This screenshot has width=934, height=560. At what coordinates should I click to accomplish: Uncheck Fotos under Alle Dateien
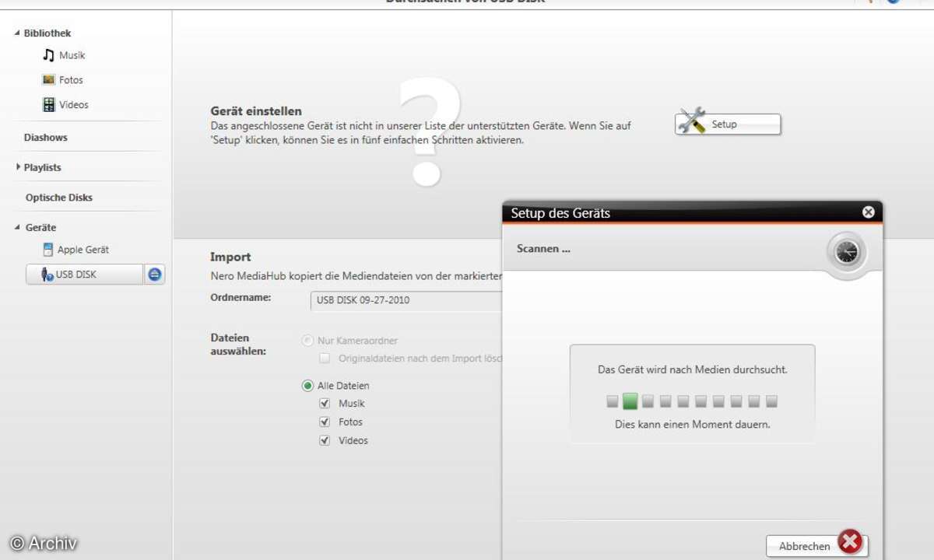point(325,422)
